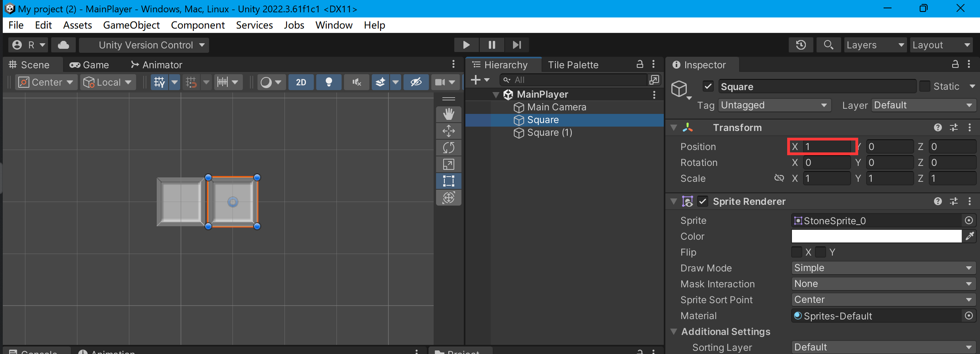Toggle scene audio mute icon
The height and width of the screenshot is (354, 980).
pyautogui.click(x=357, y=82)
